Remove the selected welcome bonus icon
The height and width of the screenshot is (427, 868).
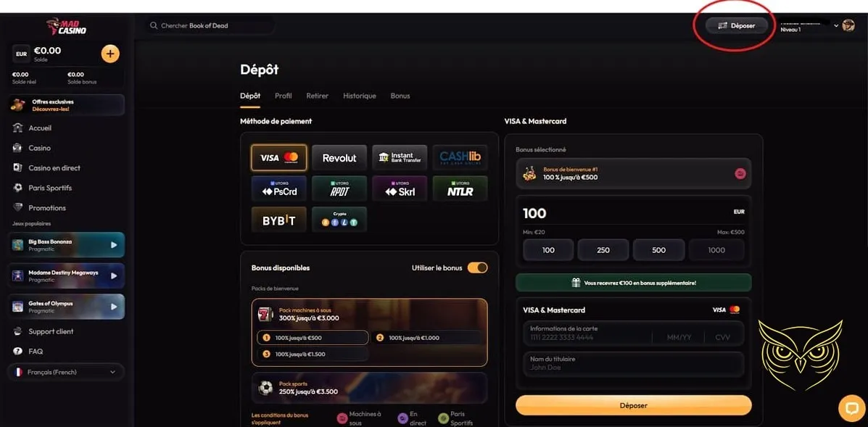pos(740,174)
